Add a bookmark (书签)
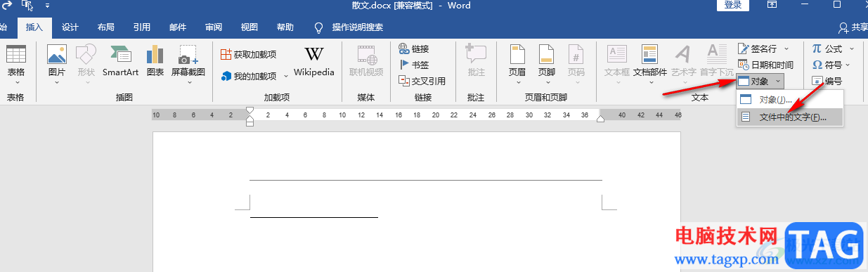Viewport: 868px width, 272px height. click(414, 65)
